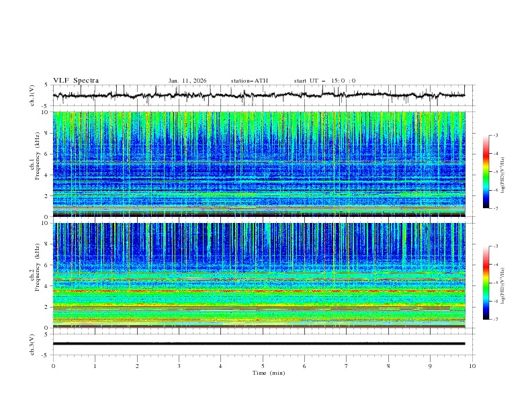Click time axis tick label "5" at bottom

[x=263, y=366]
